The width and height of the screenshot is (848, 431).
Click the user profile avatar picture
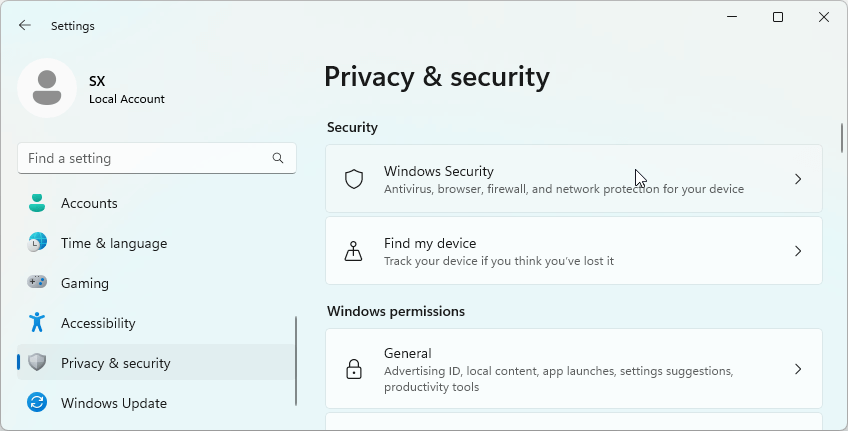pos(47,88)
